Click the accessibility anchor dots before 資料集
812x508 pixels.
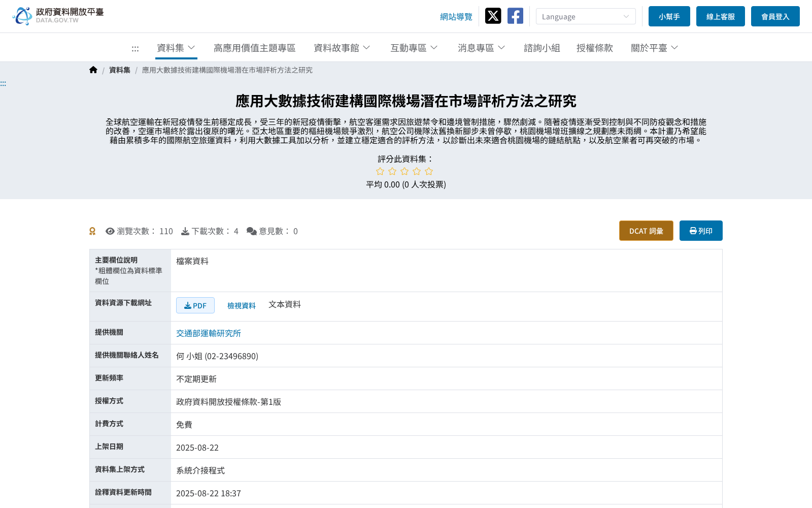135,49
